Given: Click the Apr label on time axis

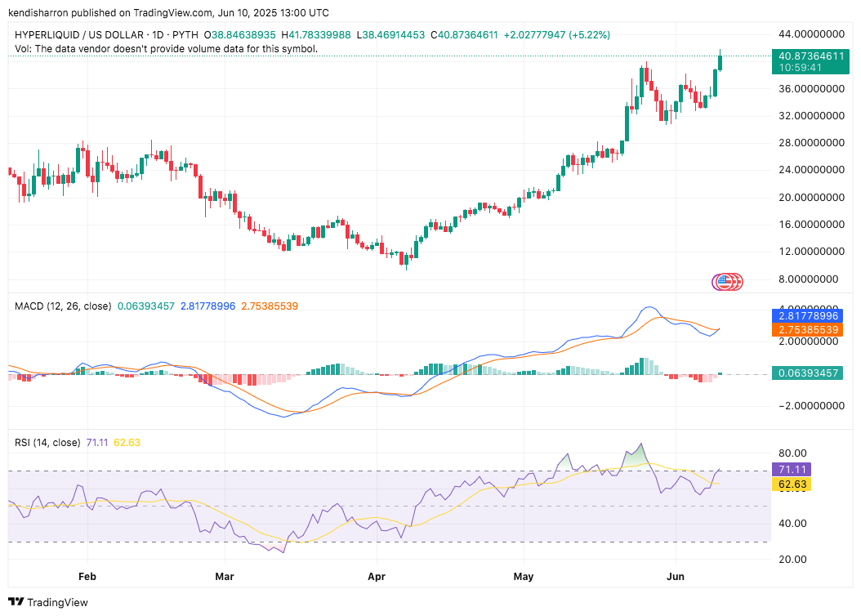Looking at the screenshot, I should coord(377,577).
